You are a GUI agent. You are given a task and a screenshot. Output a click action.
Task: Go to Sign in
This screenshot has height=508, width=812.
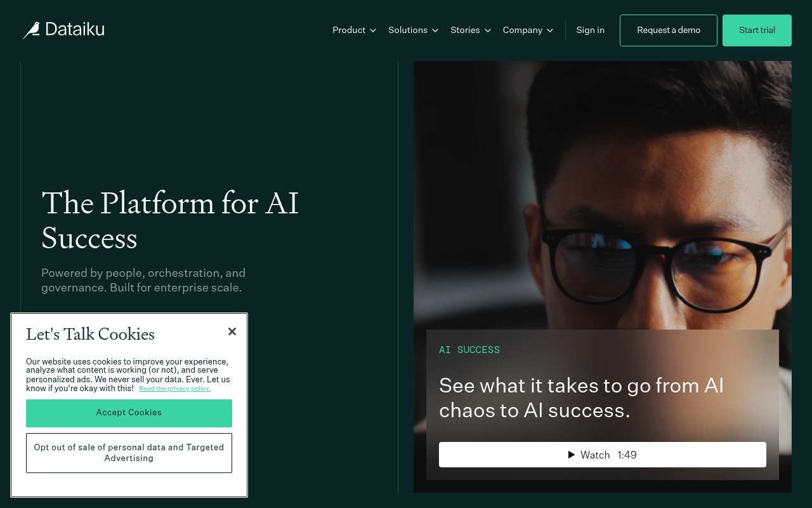tap(591, 30)
